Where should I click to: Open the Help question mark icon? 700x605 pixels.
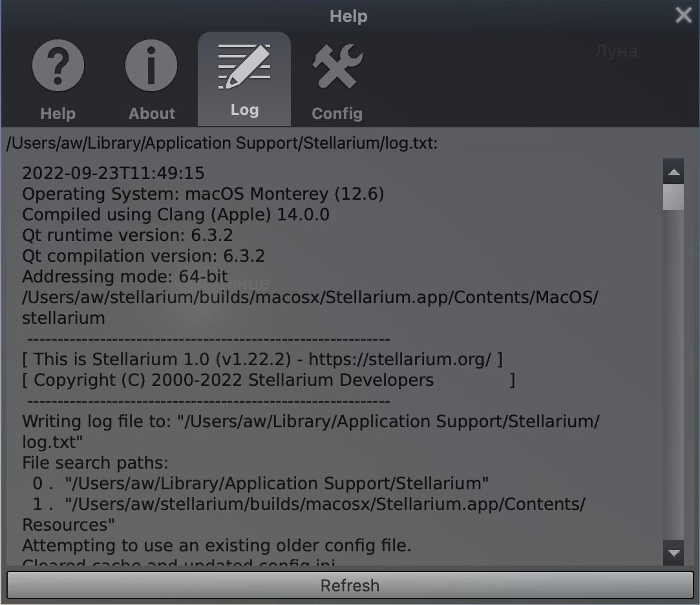point(58,66)
